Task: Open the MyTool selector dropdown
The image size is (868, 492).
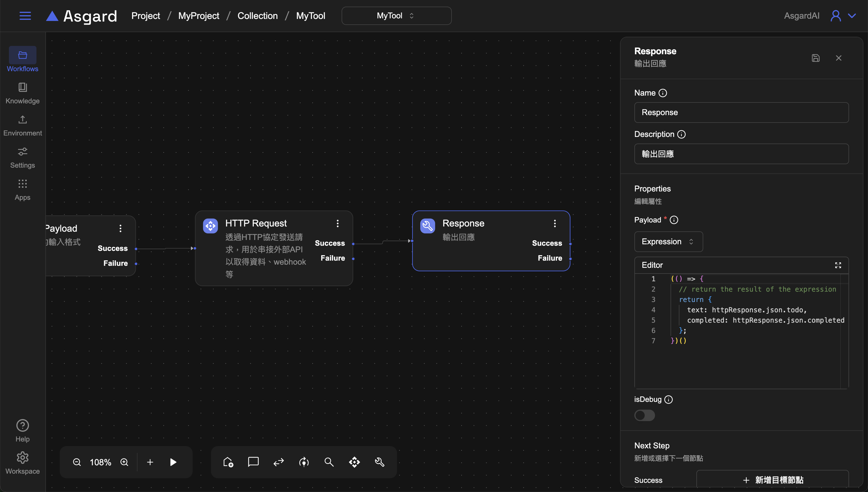Action: [x=396, y=16]
